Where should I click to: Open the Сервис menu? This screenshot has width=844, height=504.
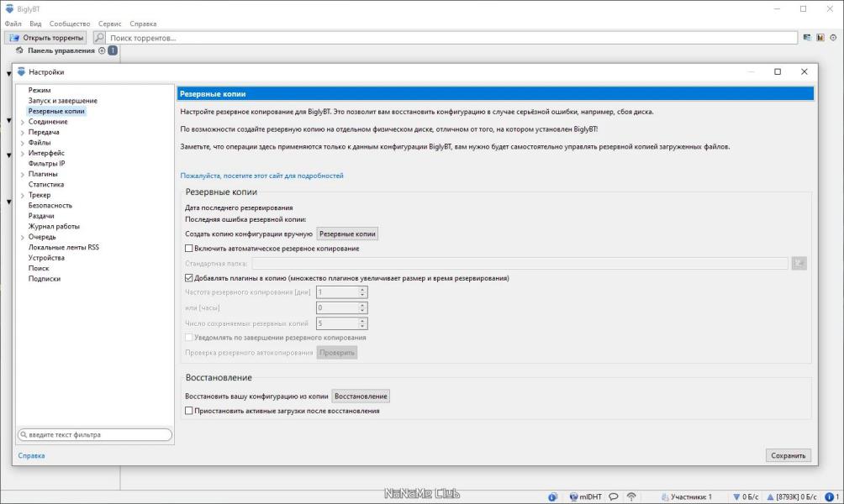pyautogui.click(x=110, y=24)
